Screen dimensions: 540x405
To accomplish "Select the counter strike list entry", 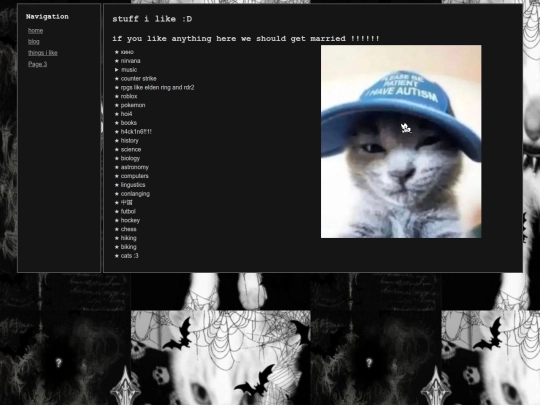I will point(138,79).
